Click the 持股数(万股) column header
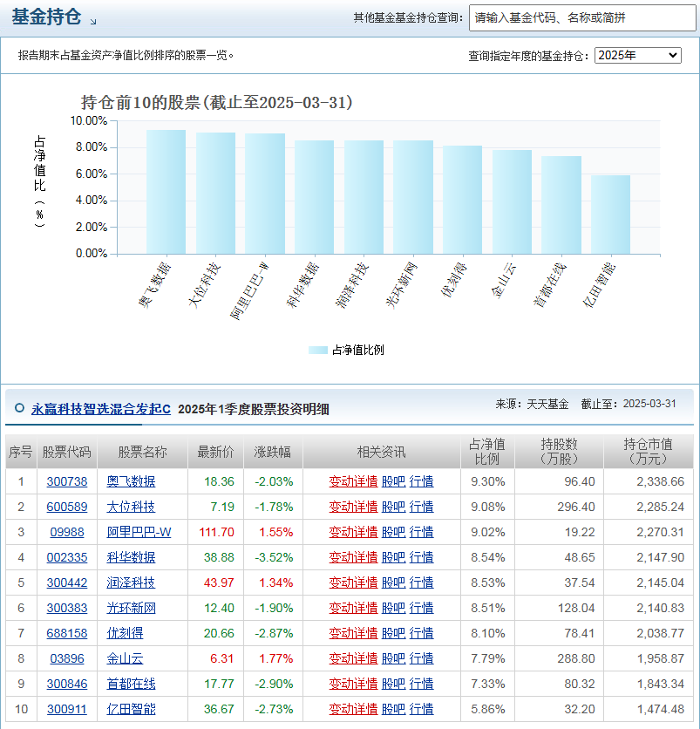 click(559, 452)
